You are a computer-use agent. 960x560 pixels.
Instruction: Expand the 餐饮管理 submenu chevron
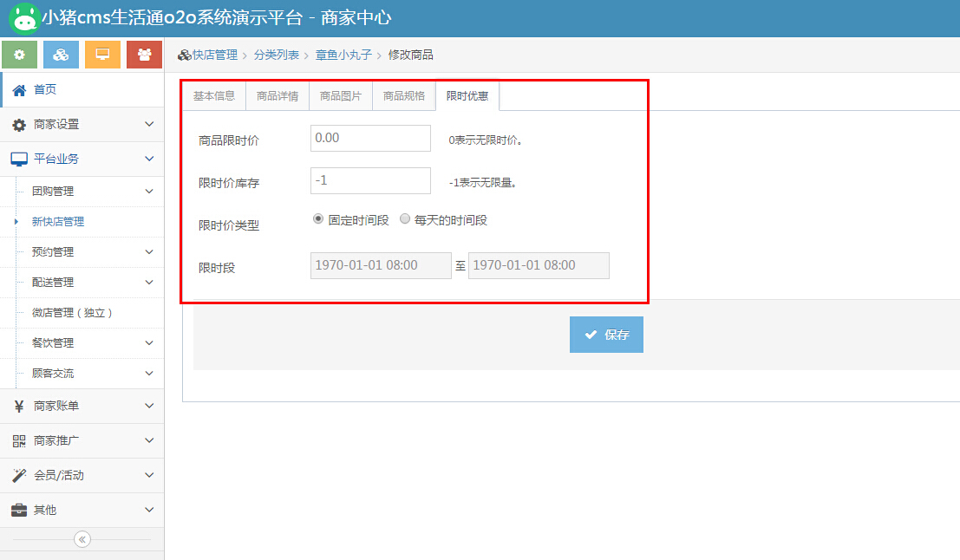pyautogui.click(x=149, y=342)
